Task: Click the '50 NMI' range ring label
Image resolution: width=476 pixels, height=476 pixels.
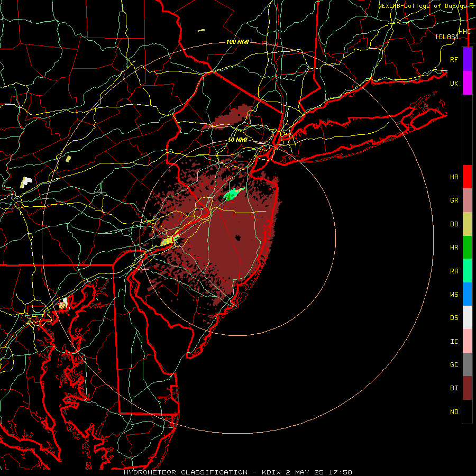Action: [237, 140]
